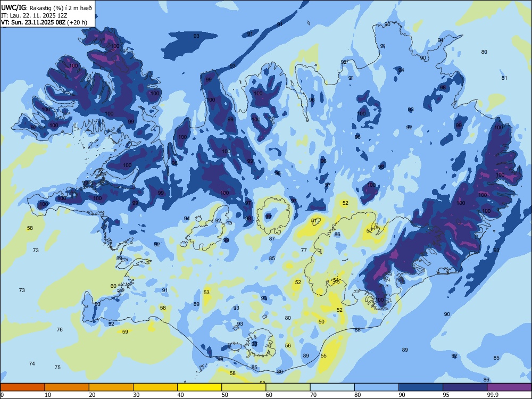Click the '54' humidity value on the map
Screen dimensions: 532x399
pos(336,280)
